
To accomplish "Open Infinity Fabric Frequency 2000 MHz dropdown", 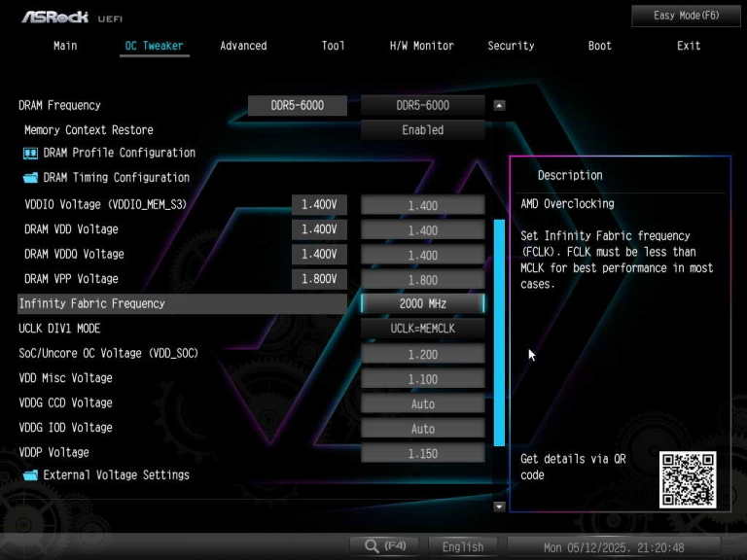I will [x=422, y=303].
